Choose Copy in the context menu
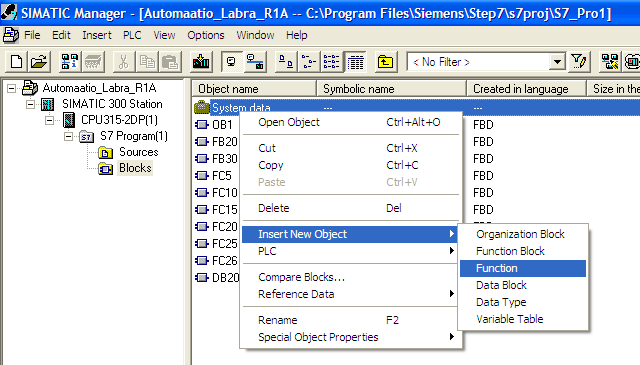The height and width of the screenshot is (365, 640). pos(351,165)
